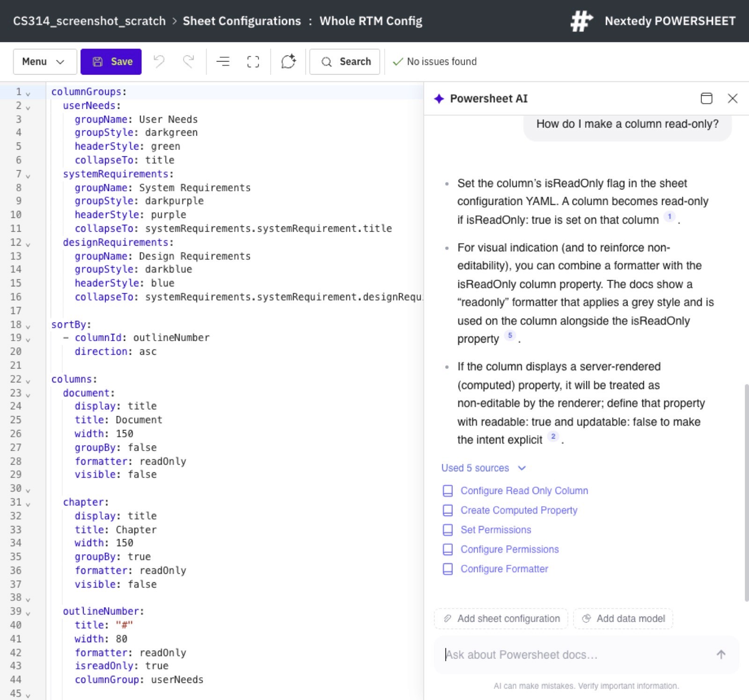
Task: Click line 14 'groupStyle: darkblue'
Action: 133,269
